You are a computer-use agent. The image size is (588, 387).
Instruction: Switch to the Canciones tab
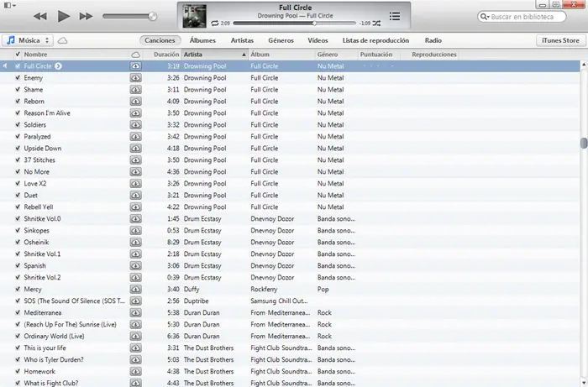[160, 40]
